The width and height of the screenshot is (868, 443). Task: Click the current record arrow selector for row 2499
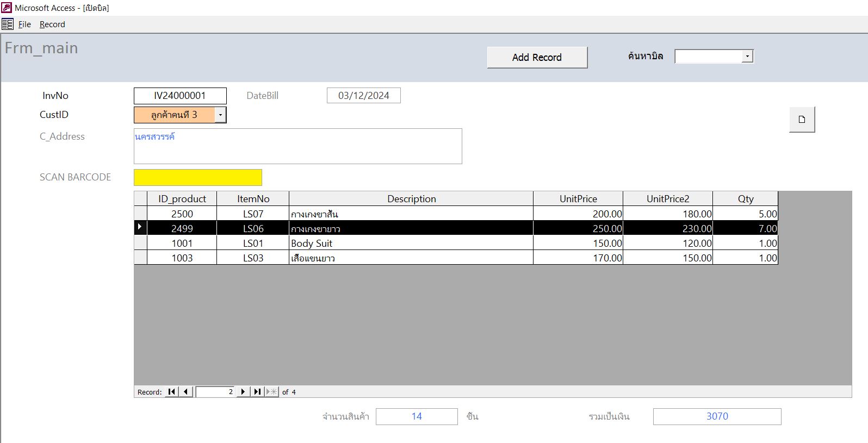tap(140, 228)
